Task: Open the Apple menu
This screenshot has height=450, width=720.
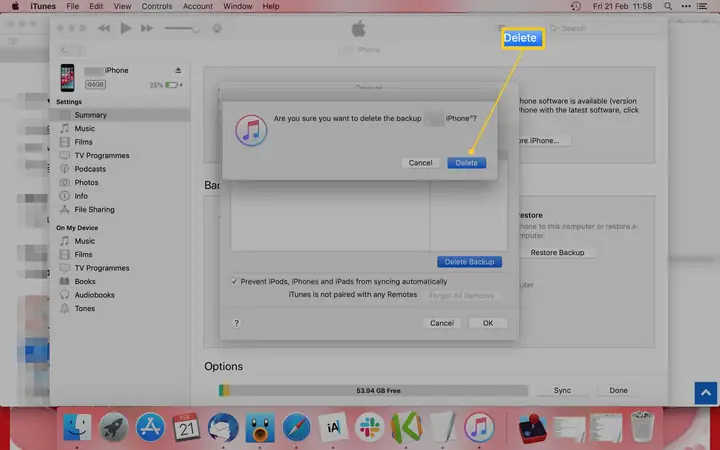Action: (15, 6)
